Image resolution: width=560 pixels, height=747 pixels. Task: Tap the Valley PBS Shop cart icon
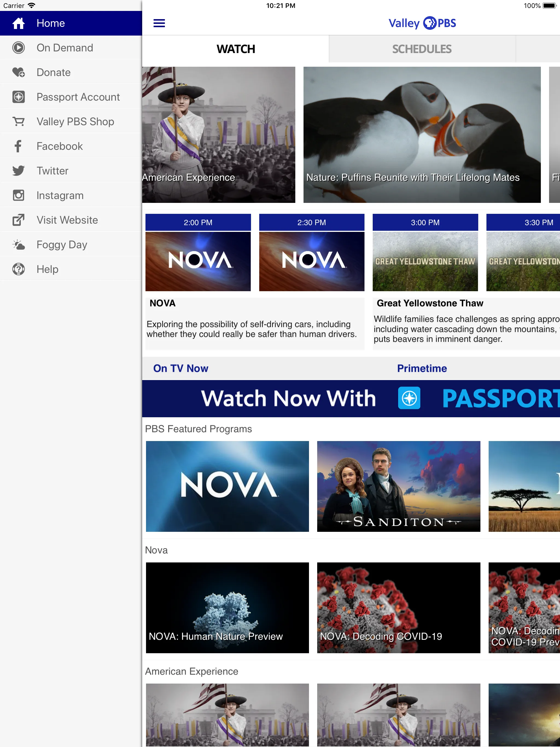18,122
